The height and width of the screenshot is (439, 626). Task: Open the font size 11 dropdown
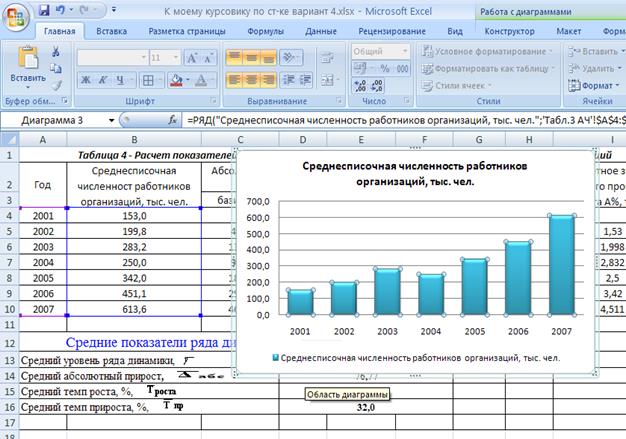coord(176,58)
